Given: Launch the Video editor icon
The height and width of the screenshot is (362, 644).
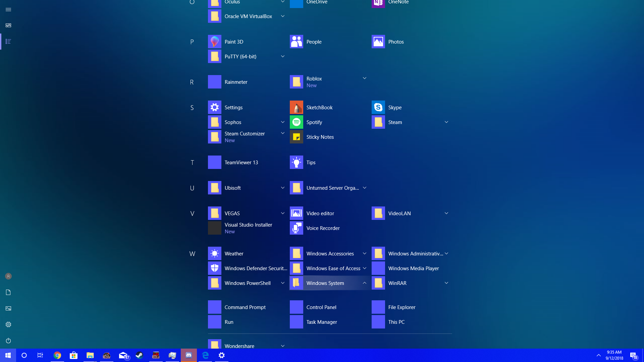Looking at the screenshot, I should coord(297,213).
